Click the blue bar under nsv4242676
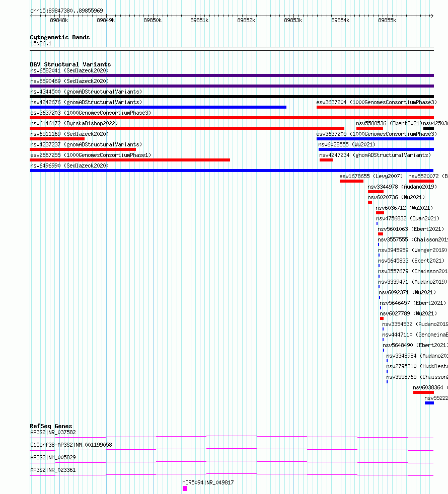Screen dimensions: 448x494 tap(158, 107)
